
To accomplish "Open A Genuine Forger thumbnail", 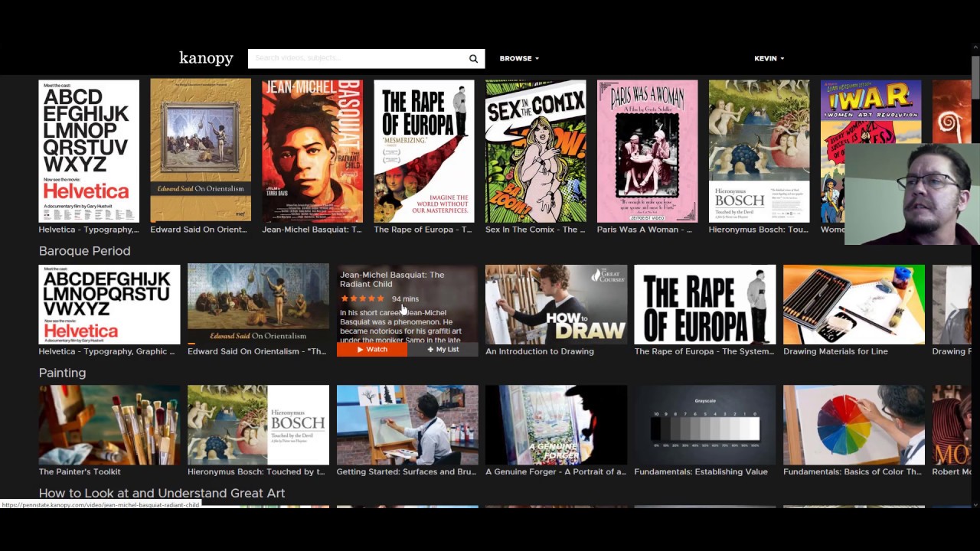I will click(556, 425).
